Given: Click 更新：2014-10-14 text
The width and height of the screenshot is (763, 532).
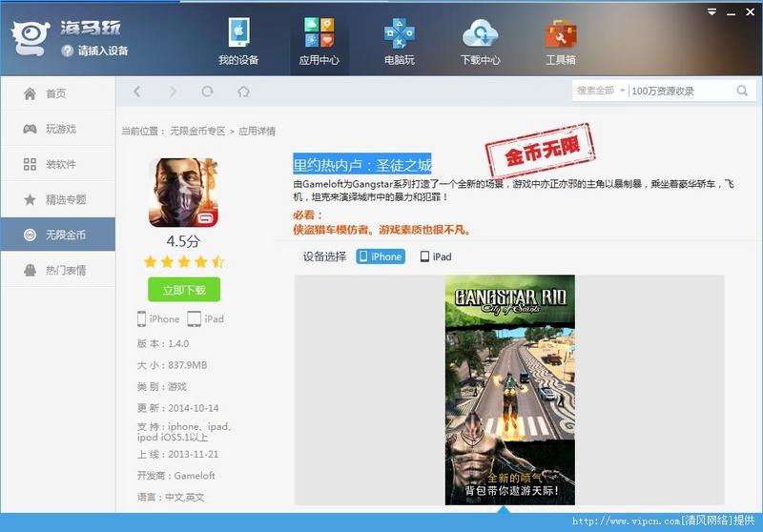Looking at the screenshot, I should 177,408.
